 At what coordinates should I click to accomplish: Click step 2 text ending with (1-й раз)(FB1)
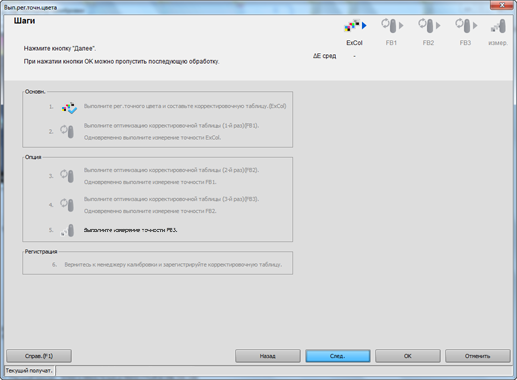point(171,125)
